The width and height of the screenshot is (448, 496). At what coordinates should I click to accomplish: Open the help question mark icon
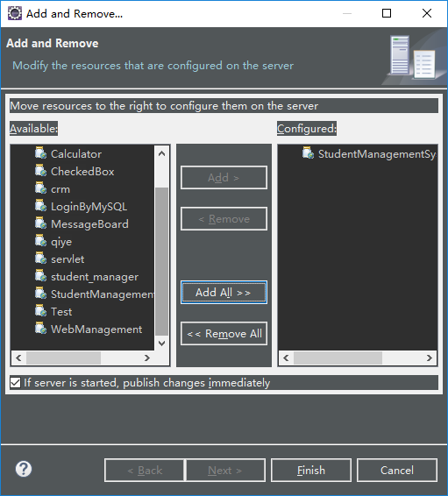pos(24,469)
